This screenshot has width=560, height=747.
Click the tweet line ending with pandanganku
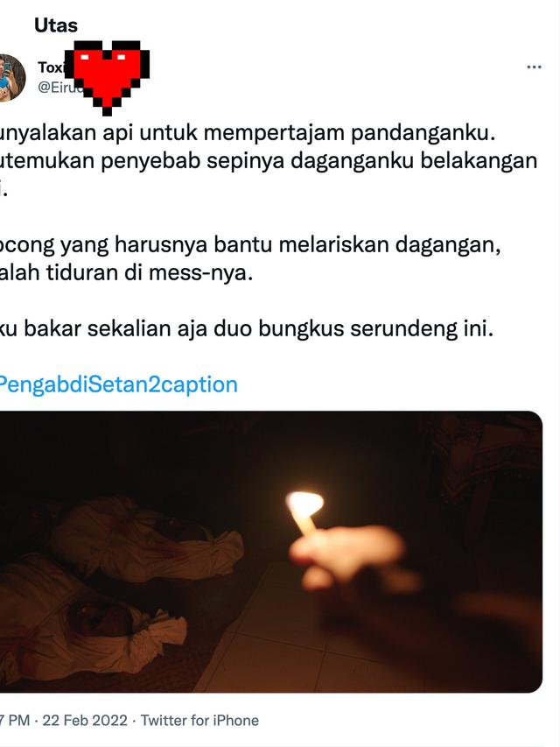[248, 132]
